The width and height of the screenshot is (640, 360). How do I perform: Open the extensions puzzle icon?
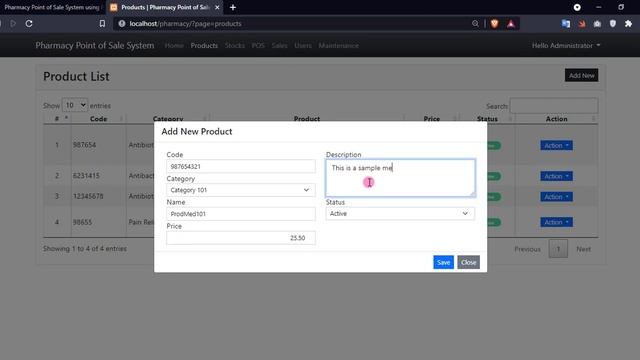coord(628,24)
